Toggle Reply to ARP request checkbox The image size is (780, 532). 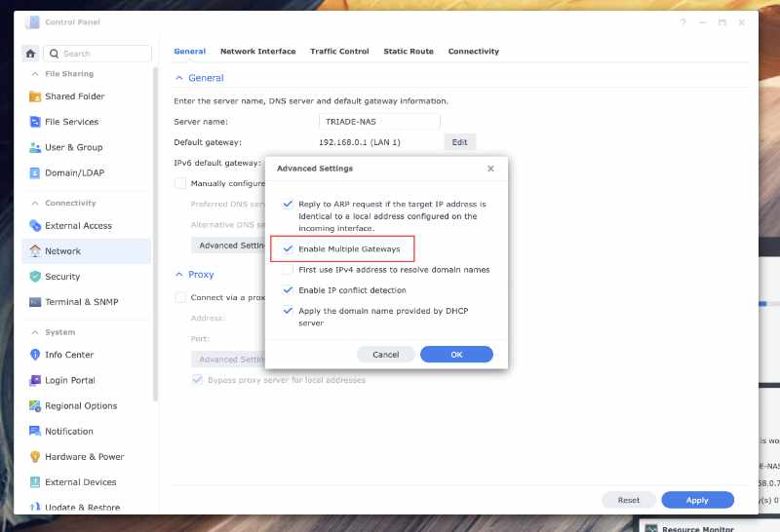[x=288, y=205]
